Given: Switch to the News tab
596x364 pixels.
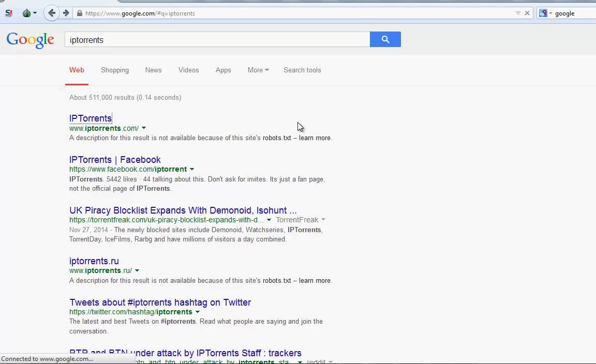Looking at the screenshot, I should click(x=153, y=70).
